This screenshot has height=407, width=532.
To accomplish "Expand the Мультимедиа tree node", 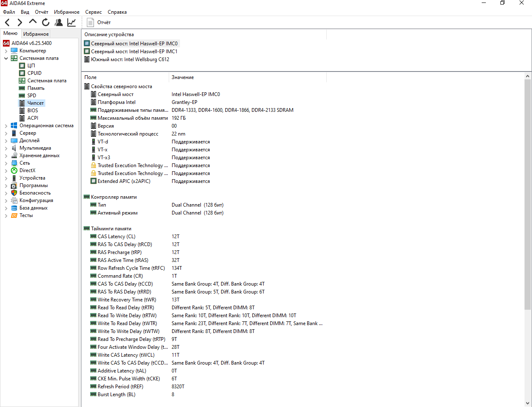I will point(6,148).
